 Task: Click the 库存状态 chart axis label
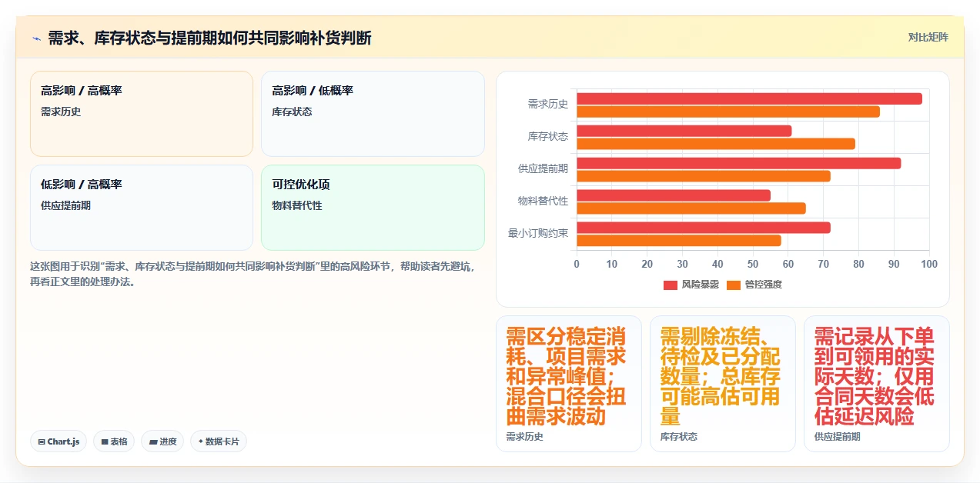tap(548, 136)
